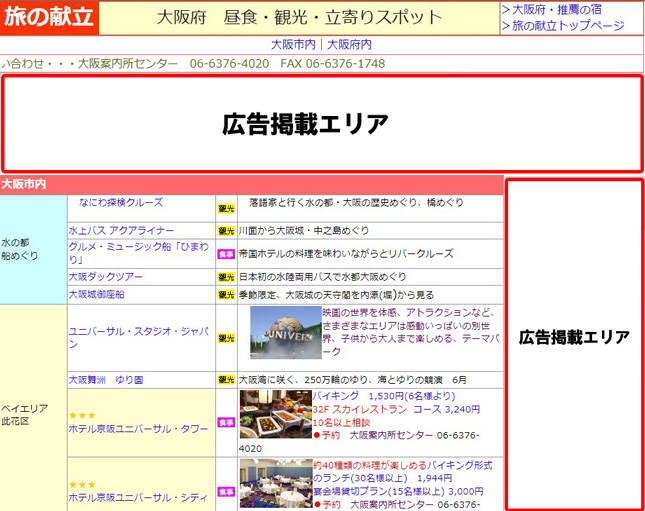The width and height of the screenshot is (645, 511).
Task: Click the pink 食事 tag beside ひまわり
Action: tap(226, 254)
